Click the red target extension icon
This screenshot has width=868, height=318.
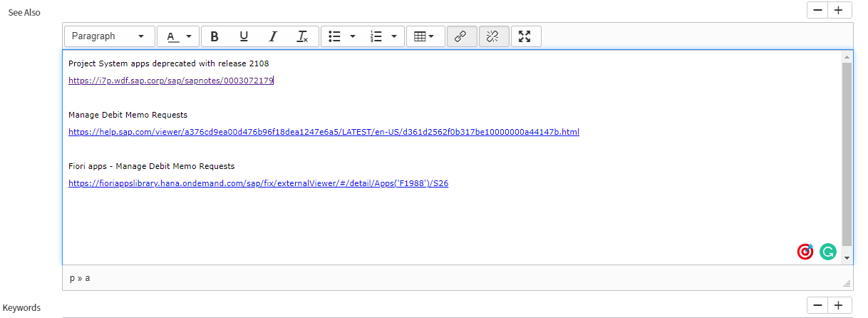coord(805,251)
